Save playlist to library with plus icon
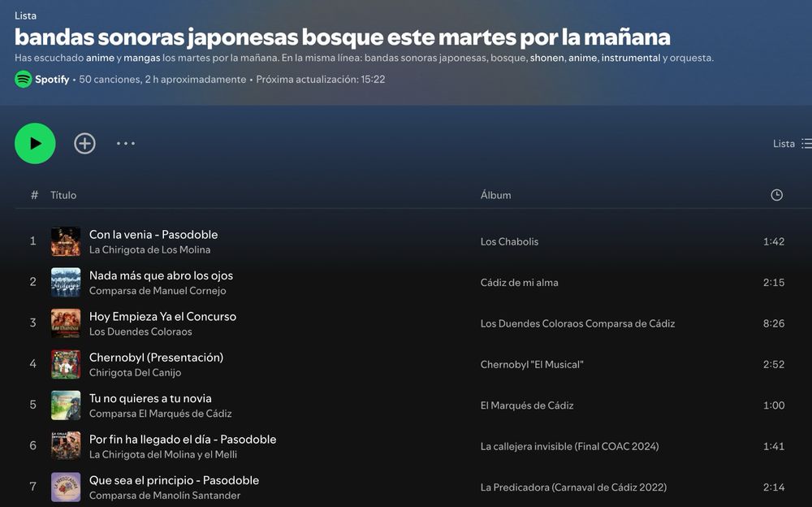The image size is (812, 507). click(85, 144)
